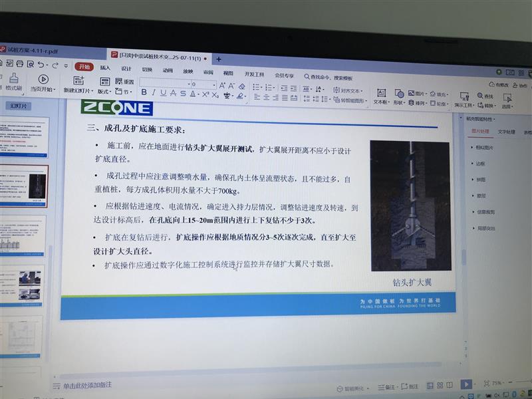The height and width of the screenshot is (399, 532).
Task: Expand the 边框 section in side panel
Action: pos(480,163)
